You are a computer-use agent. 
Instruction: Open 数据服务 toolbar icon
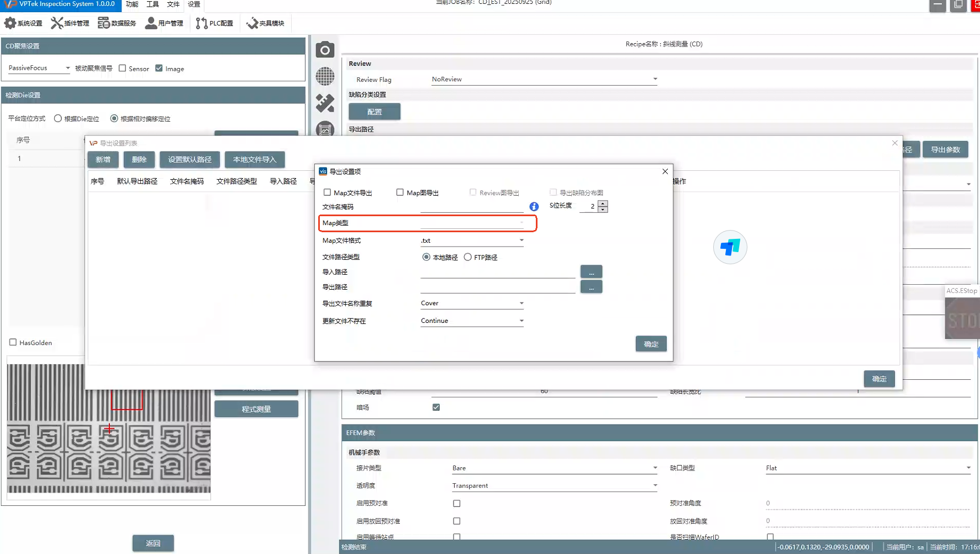(104, 23)
